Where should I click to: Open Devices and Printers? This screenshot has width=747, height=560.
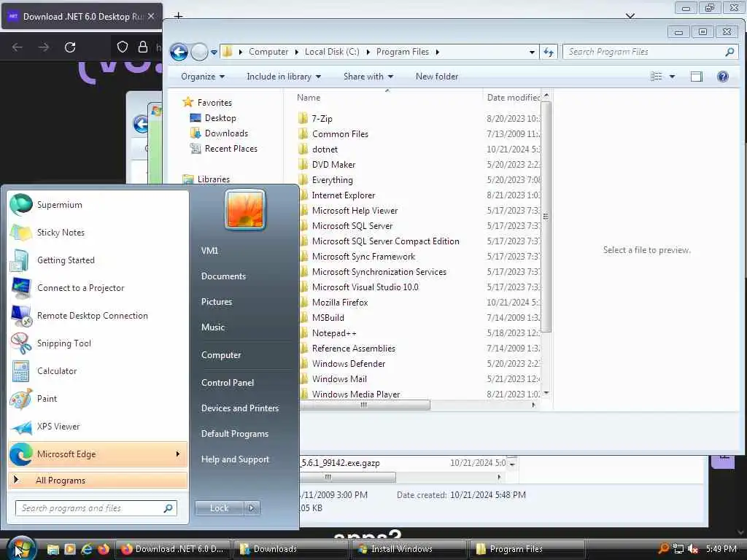tap(239, 408)
